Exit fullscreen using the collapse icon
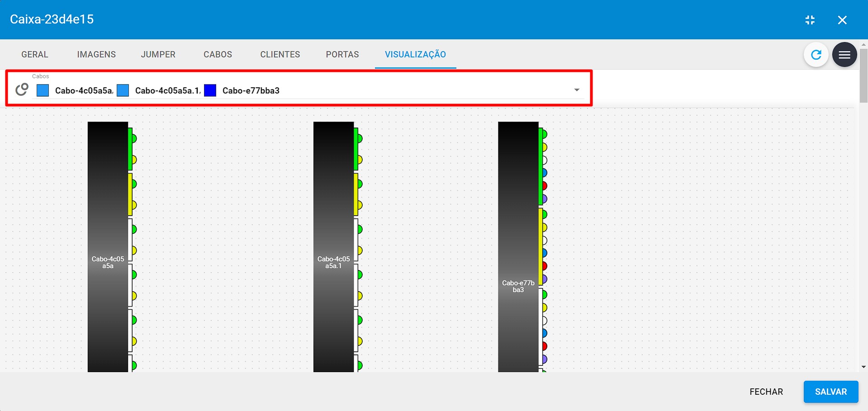This screenshot has height=411, width=868. [810, 20]
